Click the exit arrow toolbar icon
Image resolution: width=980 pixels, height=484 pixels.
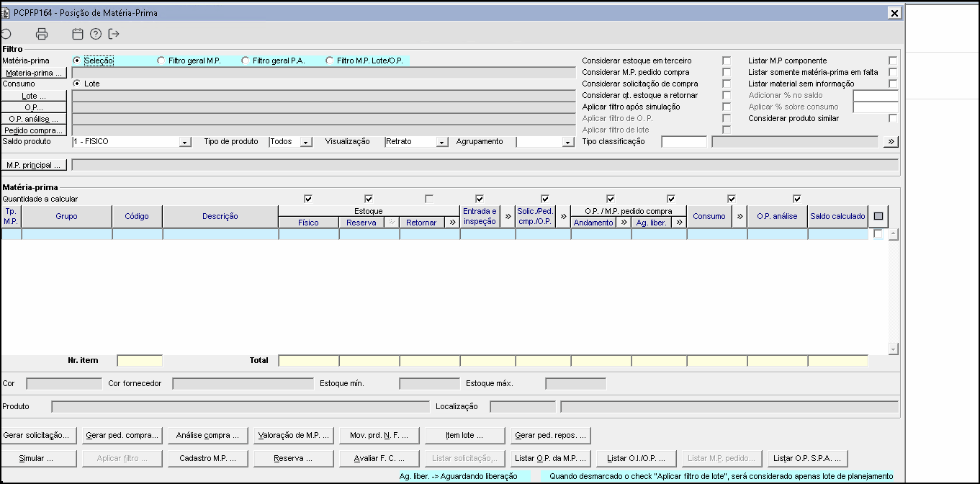click(x=113, y=34)
